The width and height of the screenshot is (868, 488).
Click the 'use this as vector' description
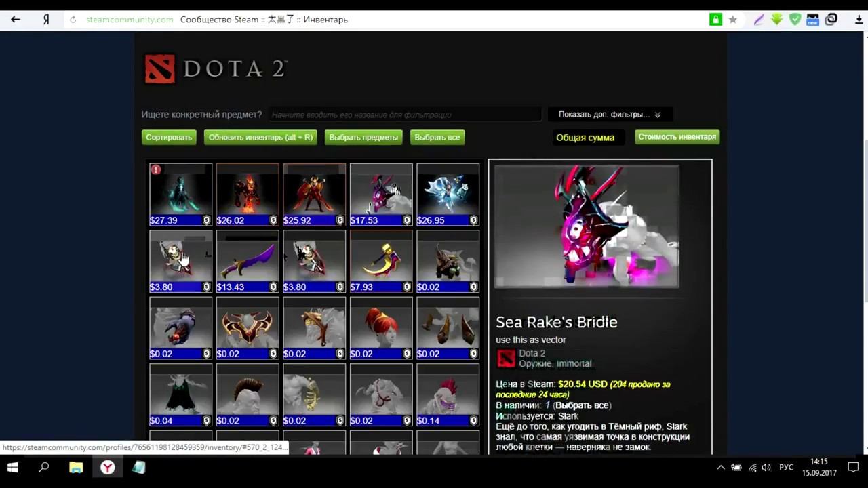pos(531,340)
